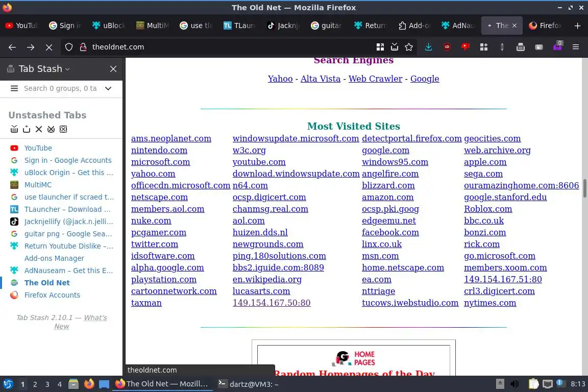Screen dimensions: 588x392
Task: Switch to virtual desktop 4
Action: coord(59,384)
